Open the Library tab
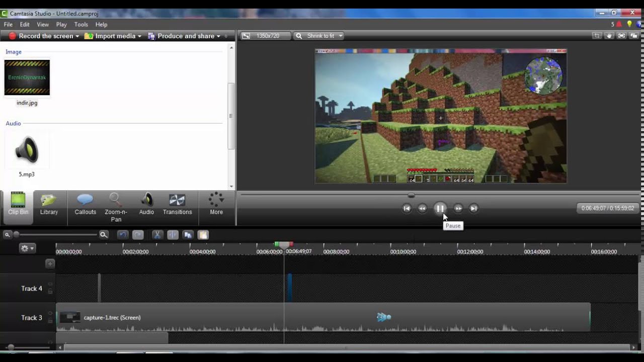 pyautogui.click(x=49, y=204)
